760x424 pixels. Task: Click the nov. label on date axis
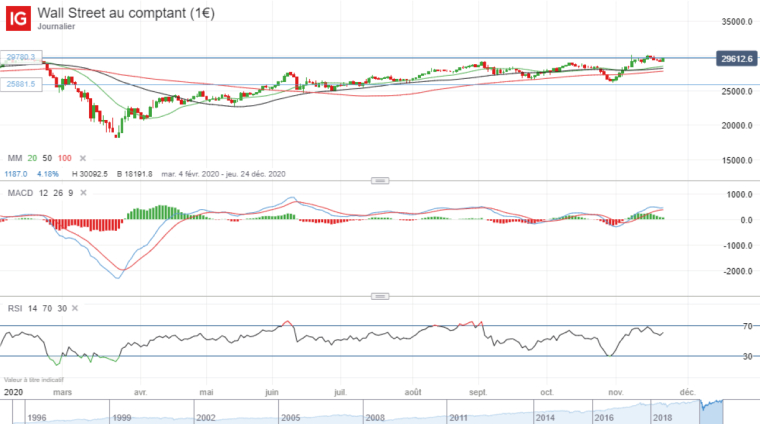pyautogui.click(x=616, y=392)
